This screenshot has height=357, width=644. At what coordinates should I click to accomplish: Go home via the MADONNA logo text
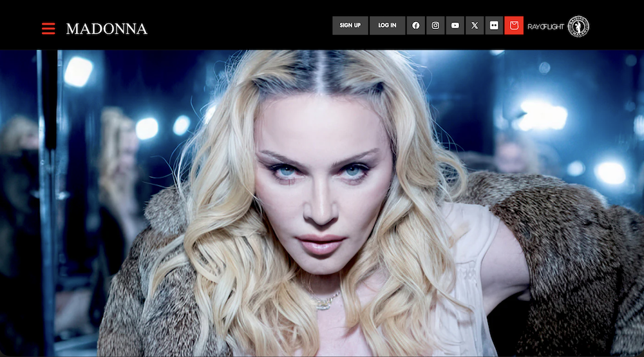[106, 29]
